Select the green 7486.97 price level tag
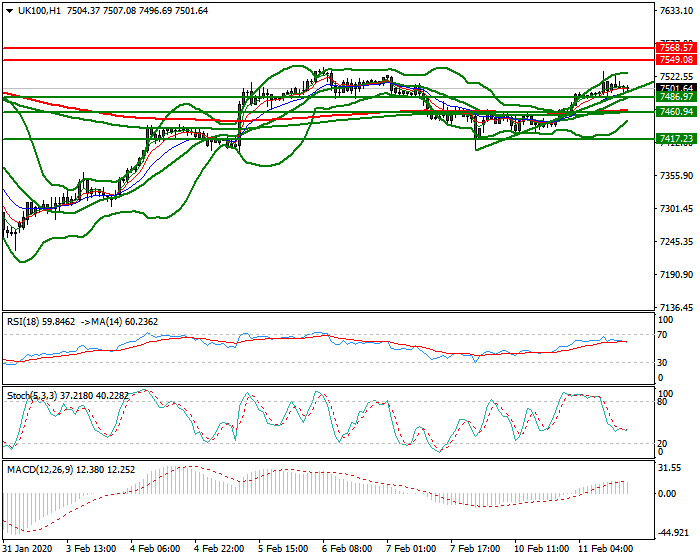 (x=676, y=98)
